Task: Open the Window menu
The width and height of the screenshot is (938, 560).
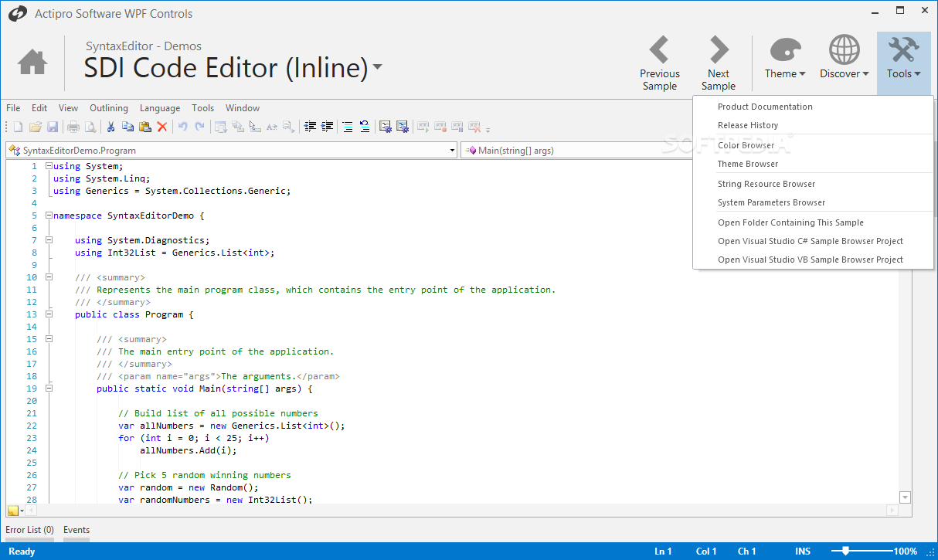Action: [x=243, y=108]
